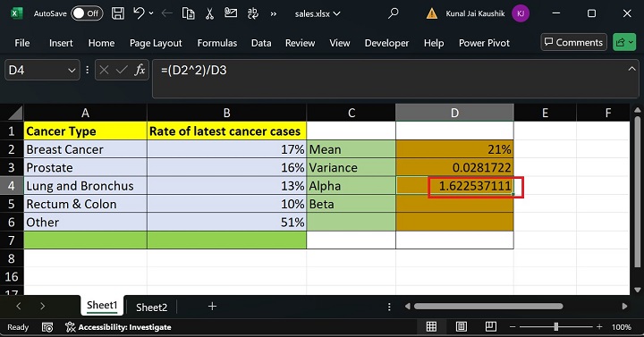Select the Rate of latest cancer cases cell
This screenshot has height=337, width=644.
[226, 131]
